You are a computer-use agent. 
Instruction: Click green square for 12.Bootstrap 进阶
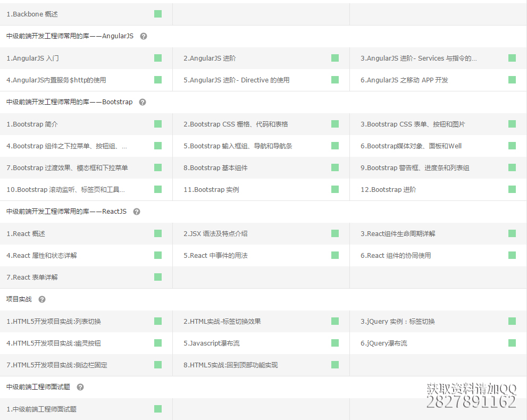coord(512,189)
